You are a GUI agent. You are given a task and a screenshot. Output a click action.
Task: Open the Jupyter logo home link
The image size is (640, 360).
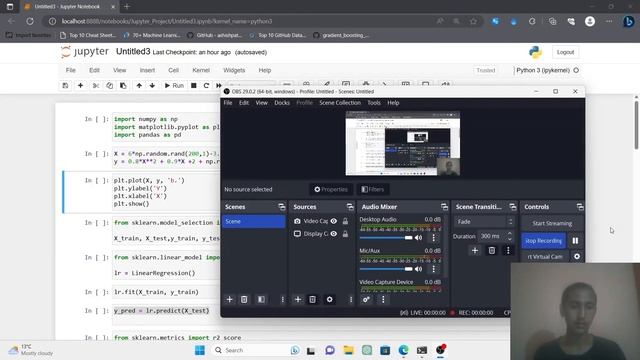point(85,52)
